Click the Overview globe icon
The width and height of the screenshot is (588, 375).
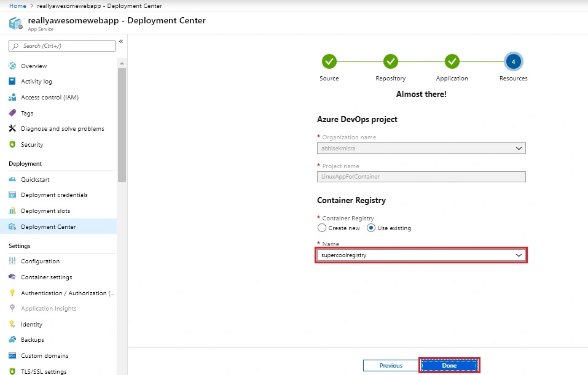coord(12,66)
